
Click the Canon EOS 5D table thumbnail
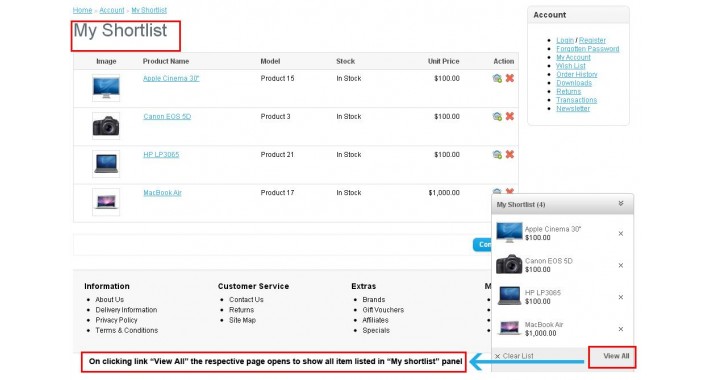tap(106, 126)
